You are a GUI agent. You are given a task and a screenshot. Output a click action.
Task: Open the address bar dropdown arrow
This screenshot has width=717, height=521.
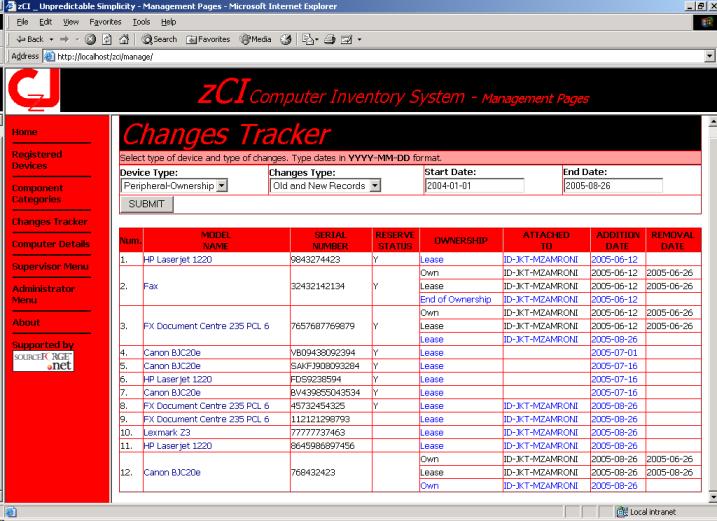pyautogui.click(x=709, y=57)
